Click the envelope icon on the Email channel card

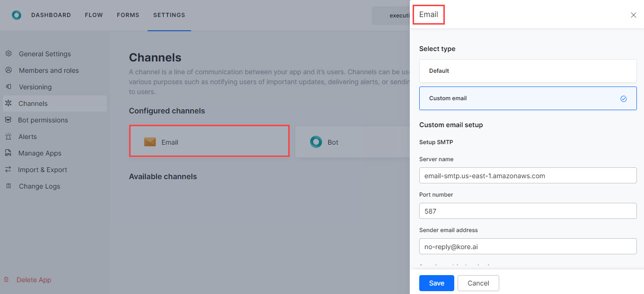[150, 141]
